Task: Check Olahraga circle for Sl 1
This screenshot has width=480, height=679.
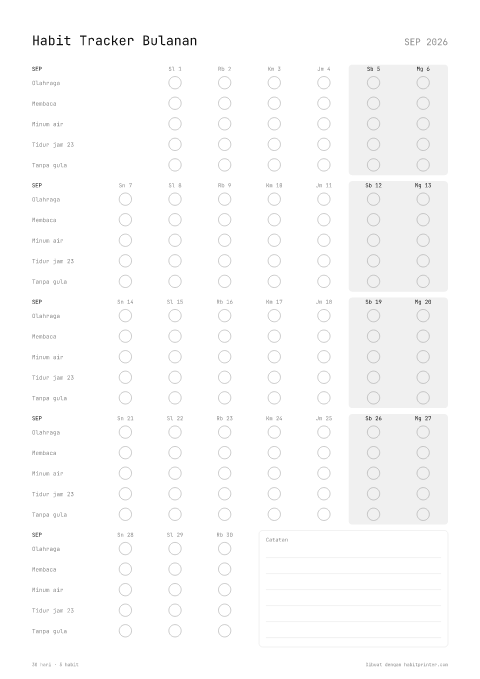Action: click(175, 83)
